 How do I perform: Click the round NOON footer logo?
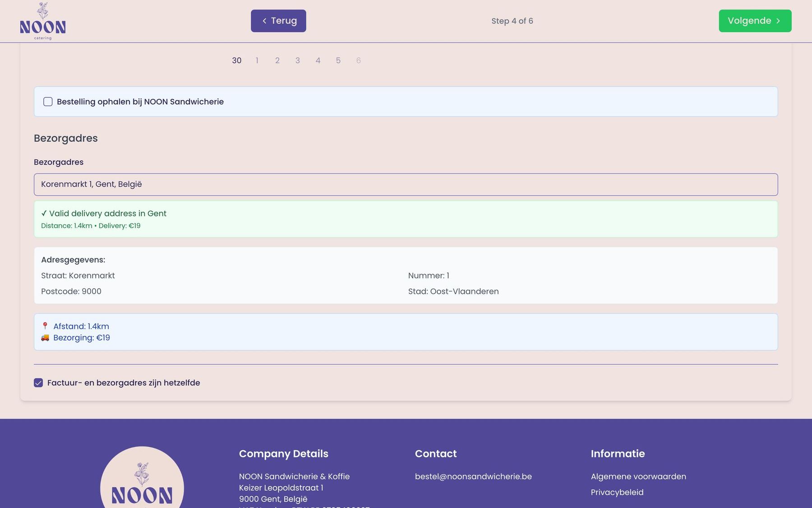(x=142, y=477)
